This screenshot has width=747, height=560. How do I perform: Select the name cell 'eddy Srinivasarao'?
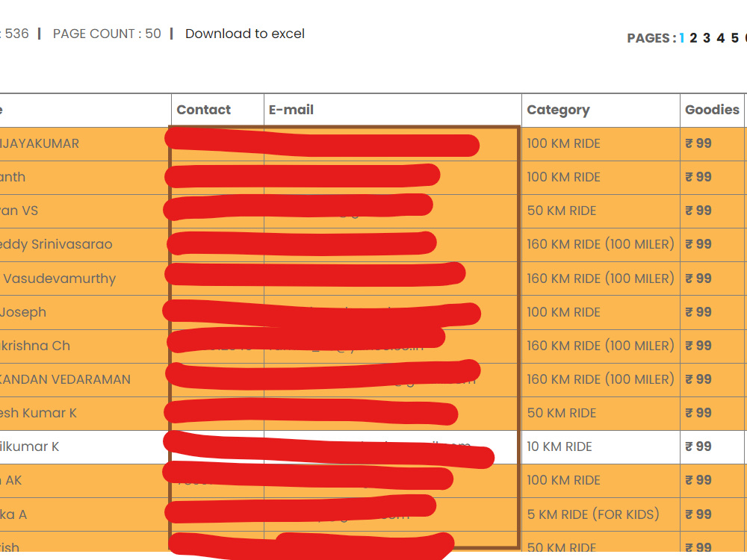56,244
